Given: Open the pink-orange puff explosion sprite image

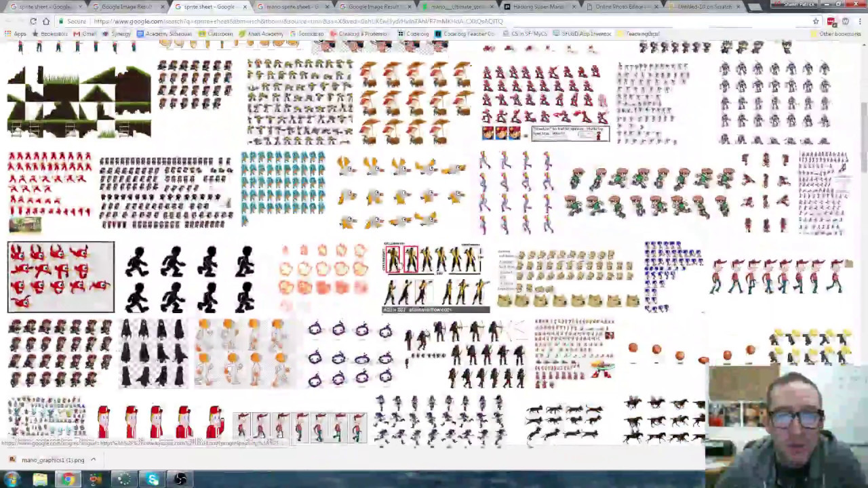Looking at the screenshot, I should tap(323, 277).
